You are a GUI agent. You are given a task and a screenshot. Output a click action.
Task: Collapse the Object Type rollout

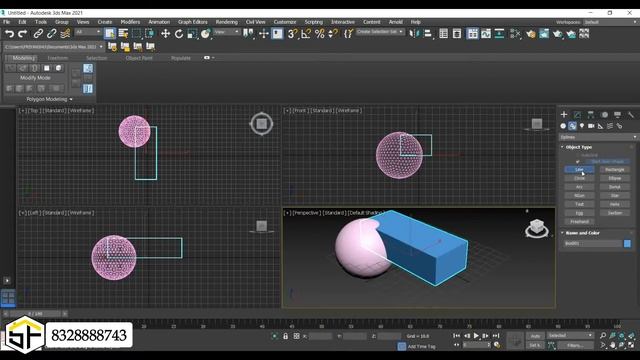point(578,147)
